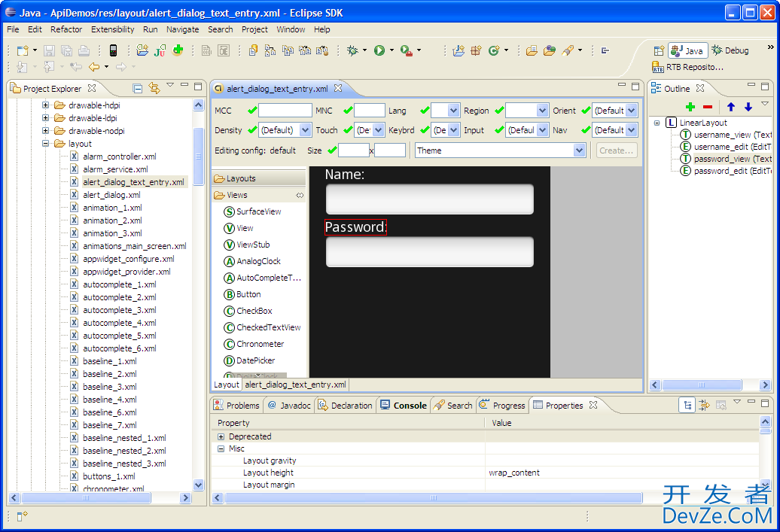Click the Link with Editor icon in Project Explorer
780x532 pixels.
pyautogui.click(x=154, y=89)
